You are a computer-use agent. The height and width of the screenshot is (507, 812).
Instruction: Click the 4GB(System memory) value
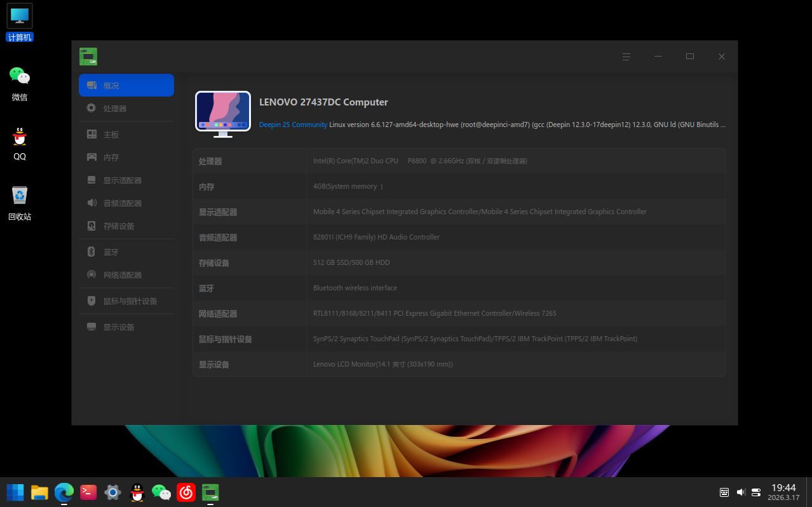348,187
